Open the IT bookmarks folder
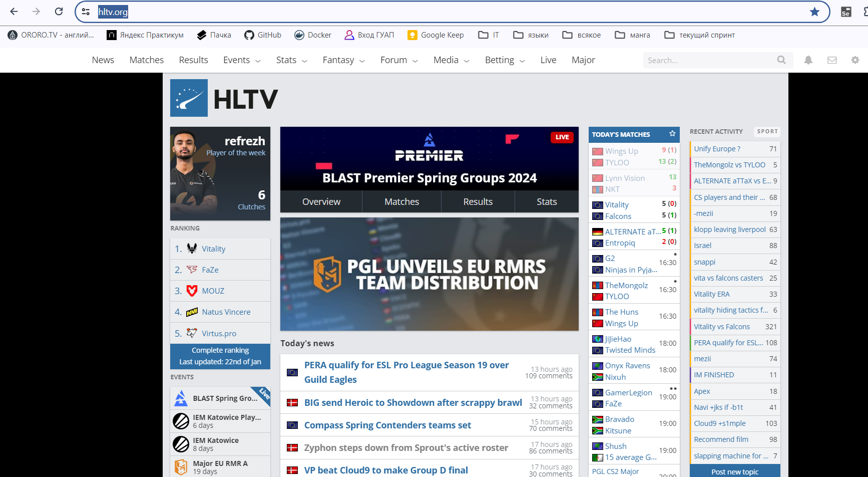 click(x=489, y=35)
